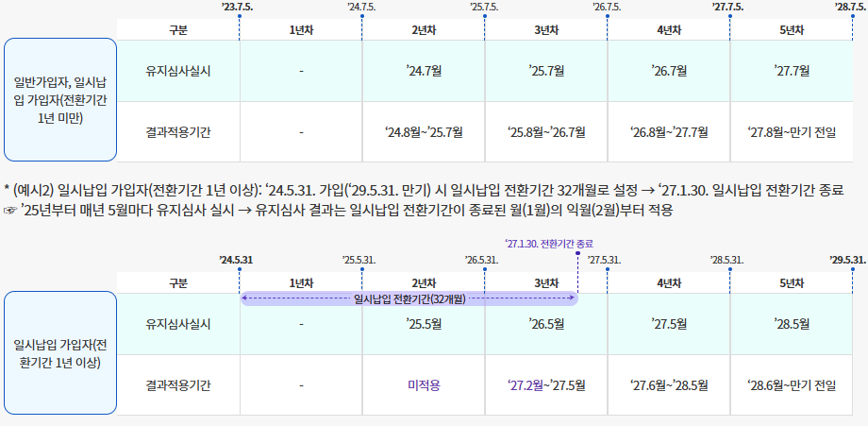Click 4년차 header in the '24.5.31 table
The image size is (868, 426).
point(669,283)
